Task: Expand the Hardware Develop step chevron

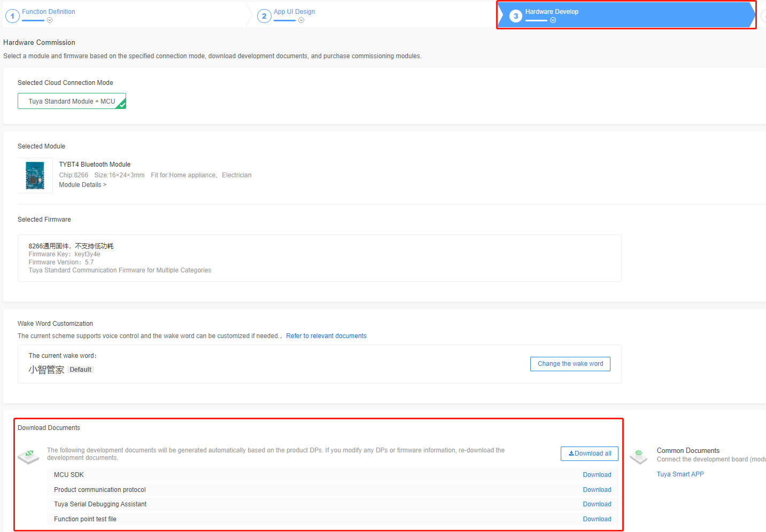Action: (553, 20)
